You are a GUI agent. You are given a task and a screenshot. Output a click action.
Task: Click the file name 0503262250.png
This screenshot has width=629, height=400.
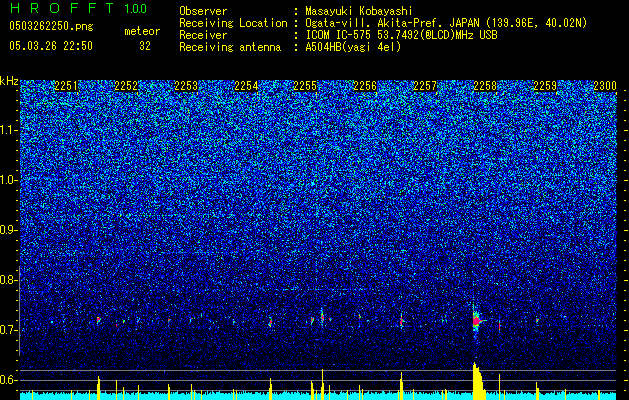point(51,26)
